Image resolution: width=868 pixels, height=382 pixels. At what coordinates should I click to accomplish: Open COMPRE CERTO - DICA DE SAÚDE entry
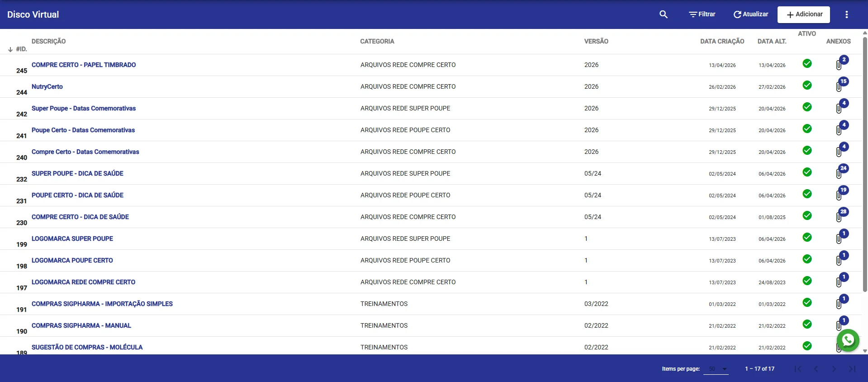[x=80, y=217]
